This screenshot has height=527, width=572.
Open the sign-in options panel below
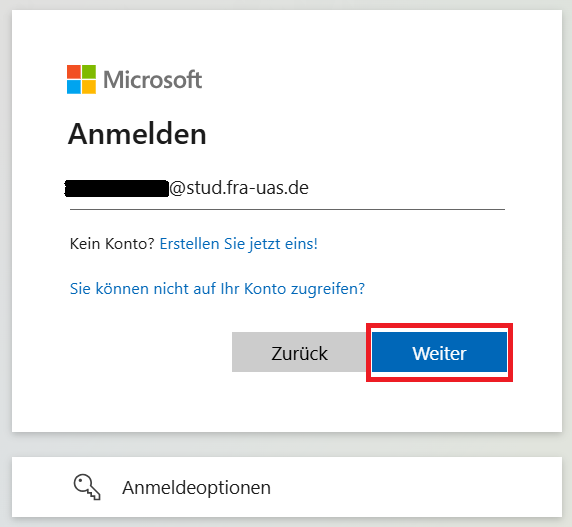pos(287,487)
